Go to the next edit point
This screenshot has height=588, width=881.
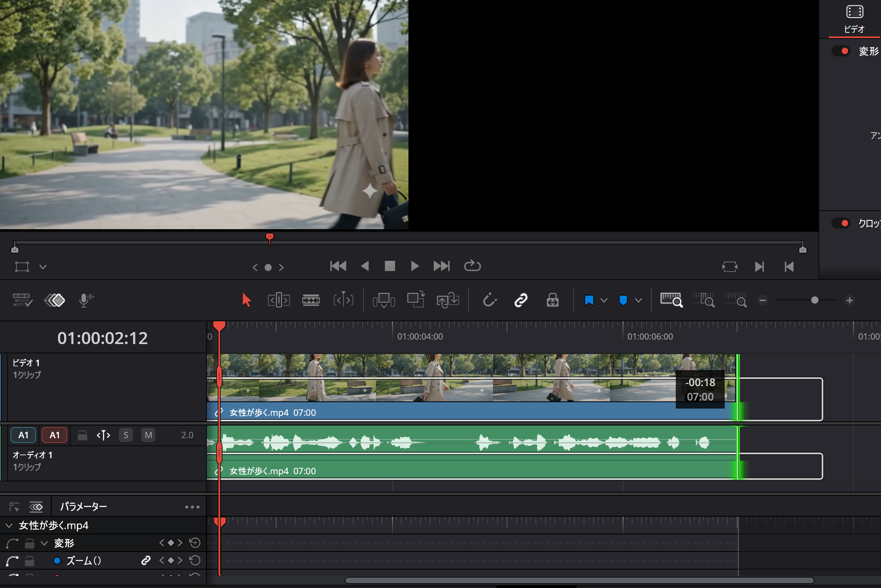point(760,267)
